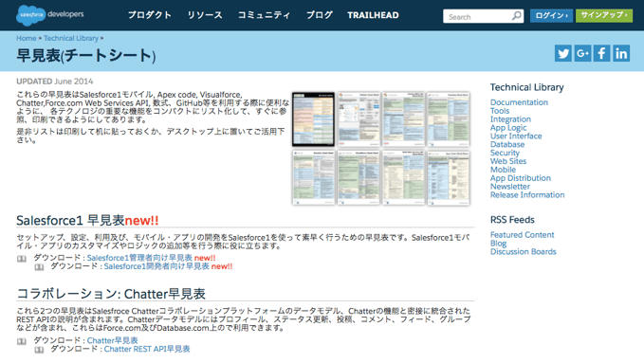The width and height of the screenshot is (644, 363).
Task: Click the green サインアップ button
Action: 604,15
